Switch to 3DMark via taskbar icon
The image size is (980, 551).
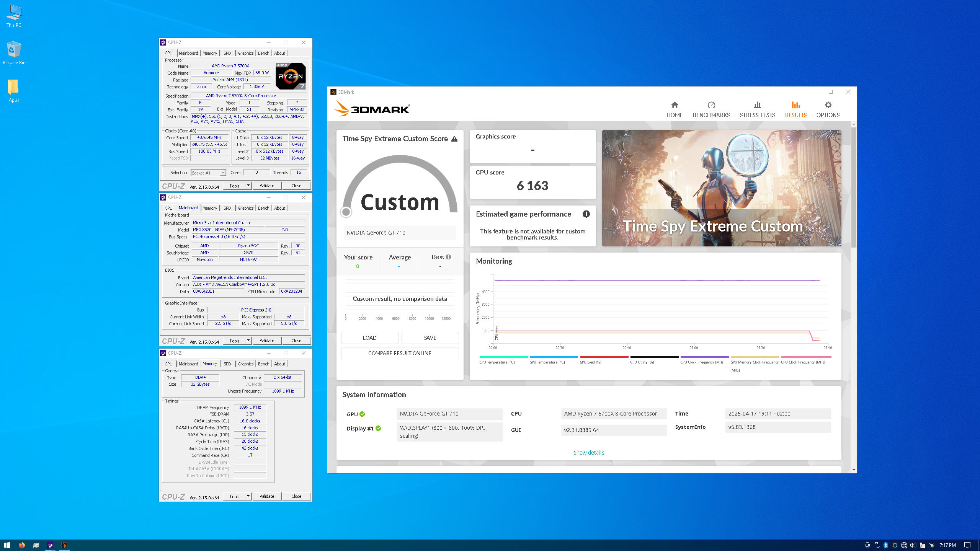pyautogui.click(x=64, y=545)
